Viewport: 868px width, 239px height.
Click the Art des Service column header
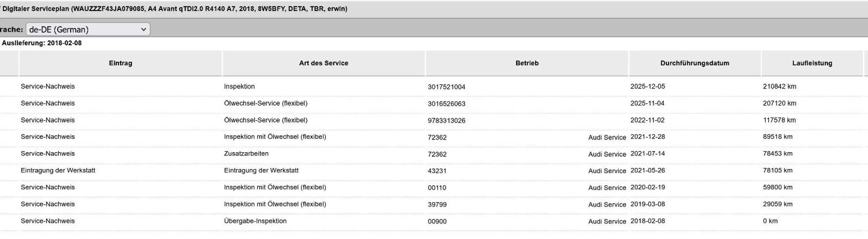tap(323, 63)
